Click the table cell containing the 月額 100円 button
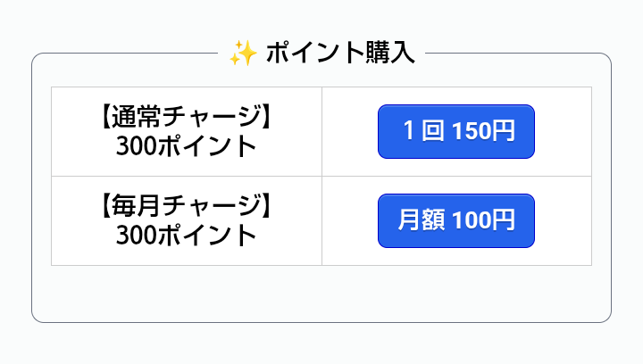Viewport: 643px width, 364px height. click(x=563, y=220)
